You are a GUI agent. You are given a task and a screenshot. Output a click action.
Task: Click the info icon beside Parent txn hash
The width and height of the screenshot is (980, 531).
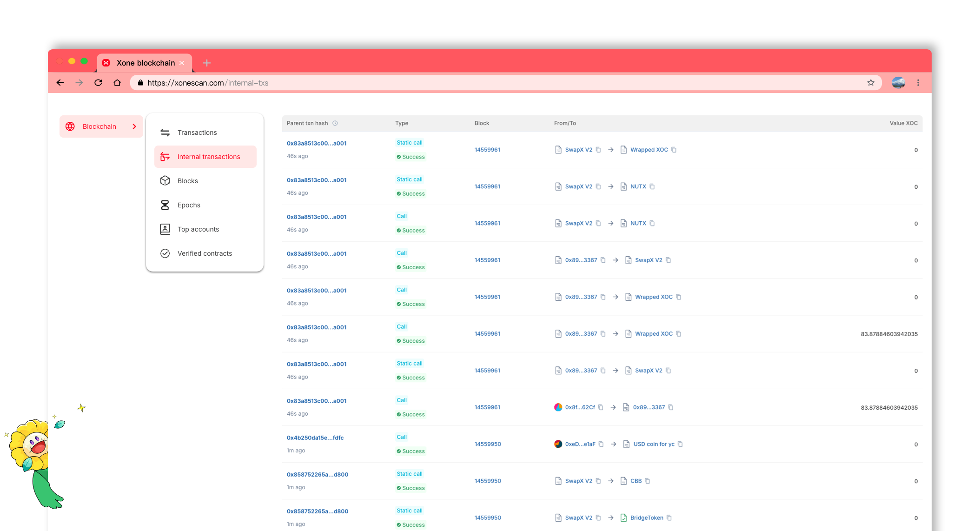(x=335, y=123)
